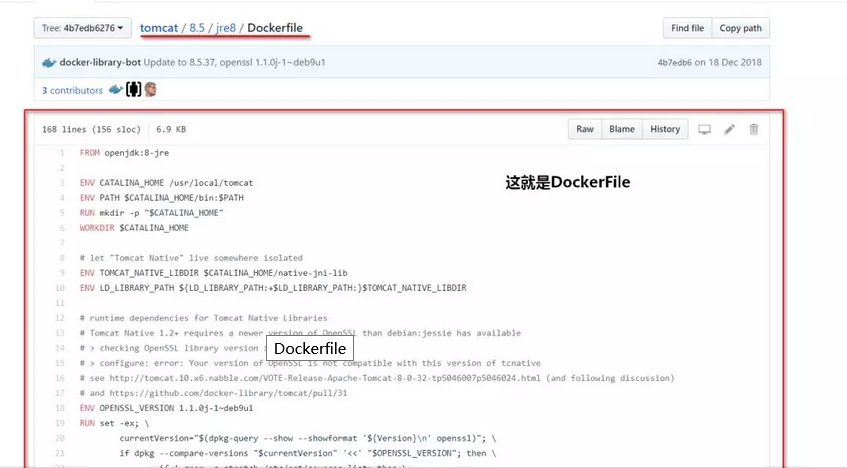
Task: Click the 168 lines (156 sloc) info
Action: tap(91, 129)
